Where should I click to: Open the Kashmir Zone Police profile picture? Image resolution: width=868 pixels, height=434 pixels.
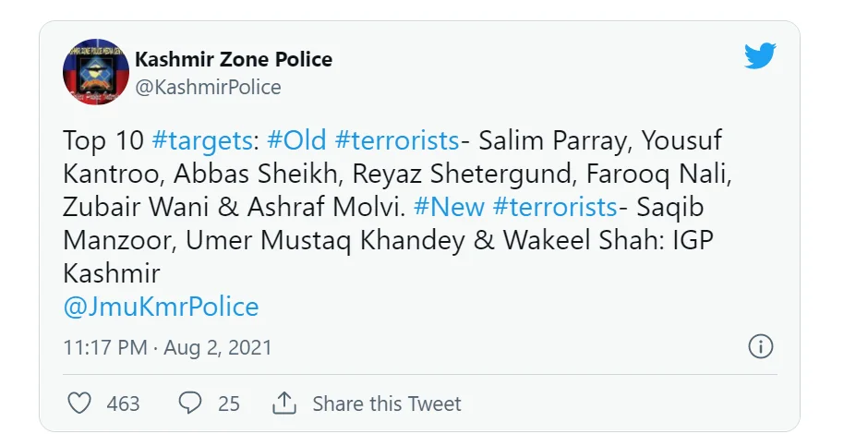[x=96, y=72]
